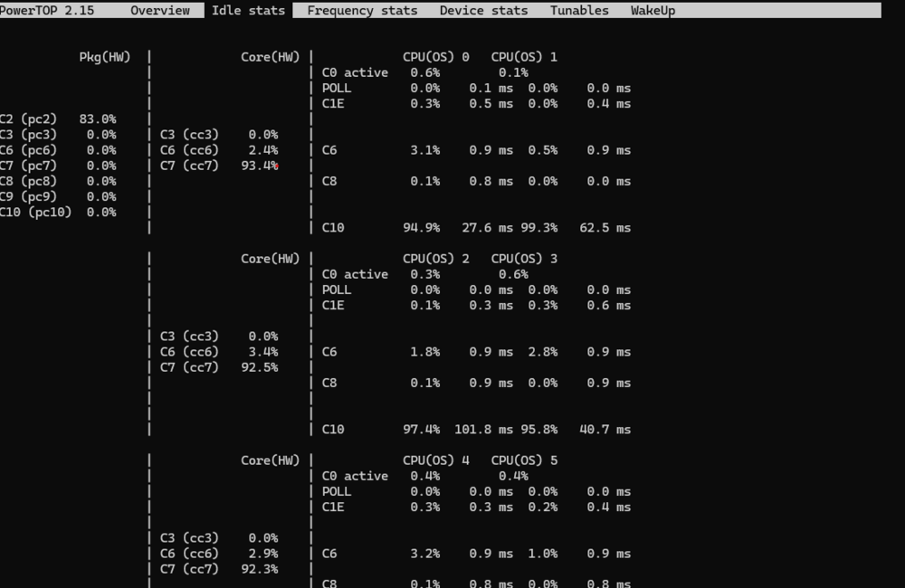Select the CPU(OS) 1 column header

coord(524,57)
